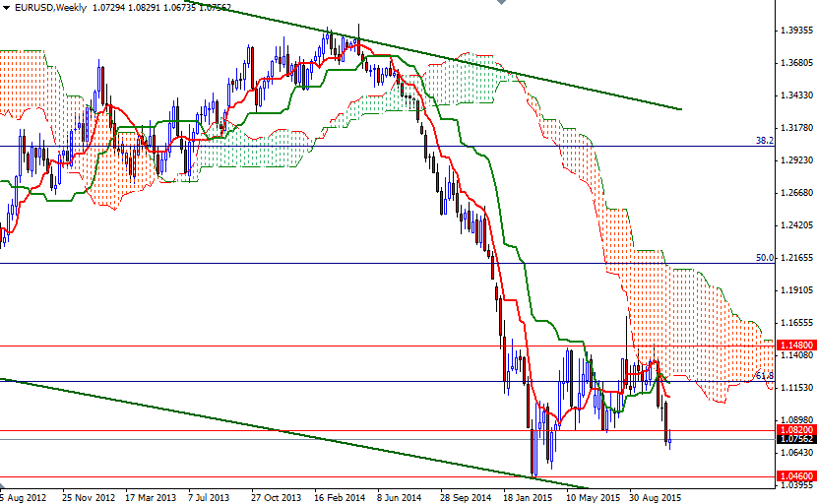817x504 pixels.
Task: Click the 18 Jan 2015 date label
Action: point(528,497)
